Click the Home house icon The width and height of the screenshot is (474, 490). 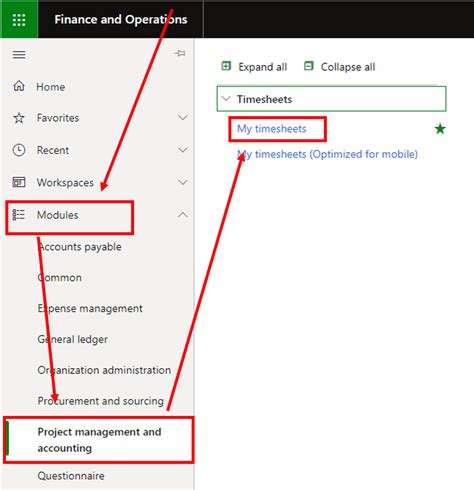(19, 86)
